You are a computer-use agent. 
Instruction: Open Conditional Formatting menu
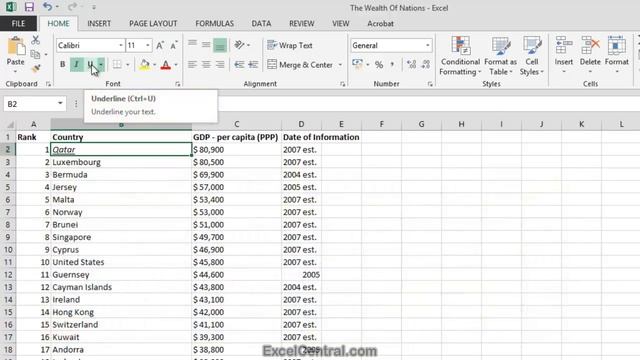click(x=460, y=56)
